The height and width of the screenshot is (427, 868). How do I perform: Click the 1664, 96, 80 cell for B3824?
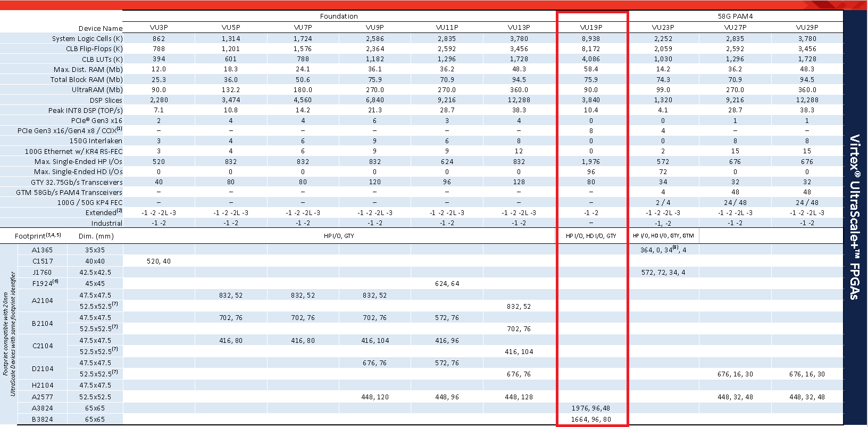(x=591, y=420)
